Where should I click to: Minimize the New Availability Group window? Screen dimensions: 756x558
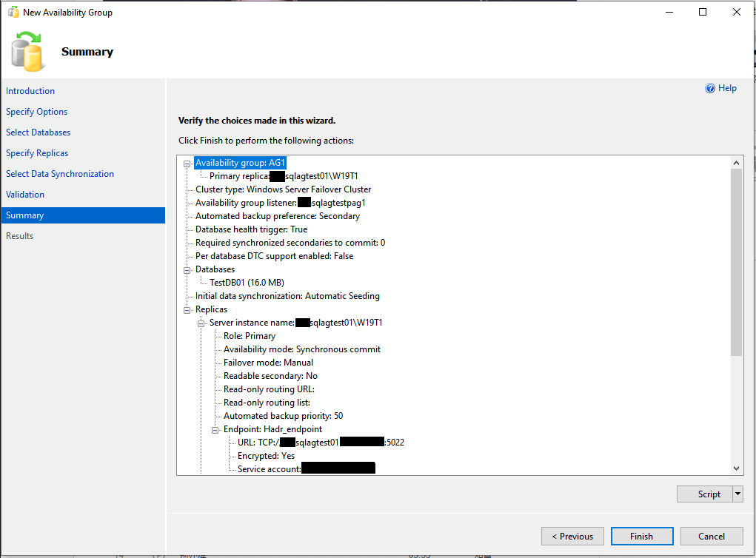click(669, 12)
